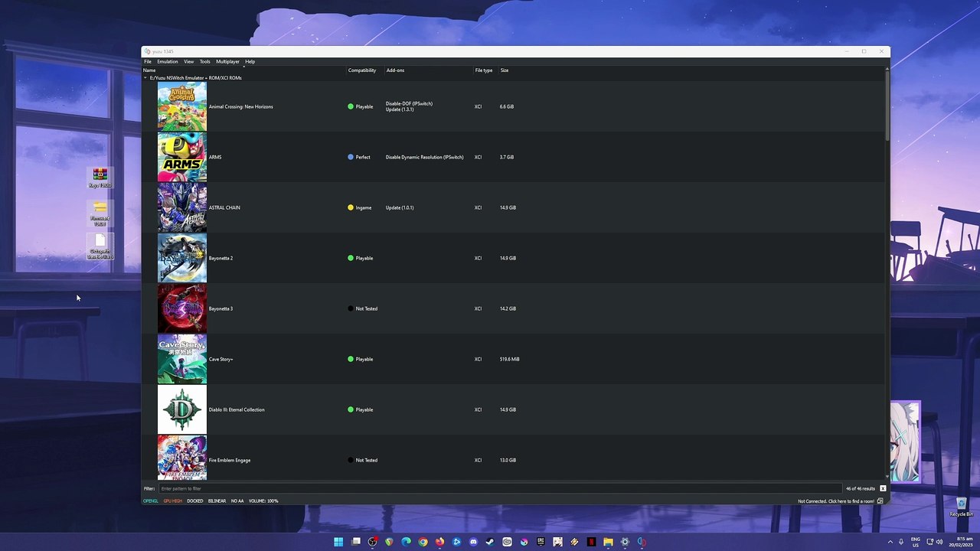Click 'Disable Dynamic Resolution (IPSwitch)' add-on text
The image size is (980, 551).
pos(424,158)
